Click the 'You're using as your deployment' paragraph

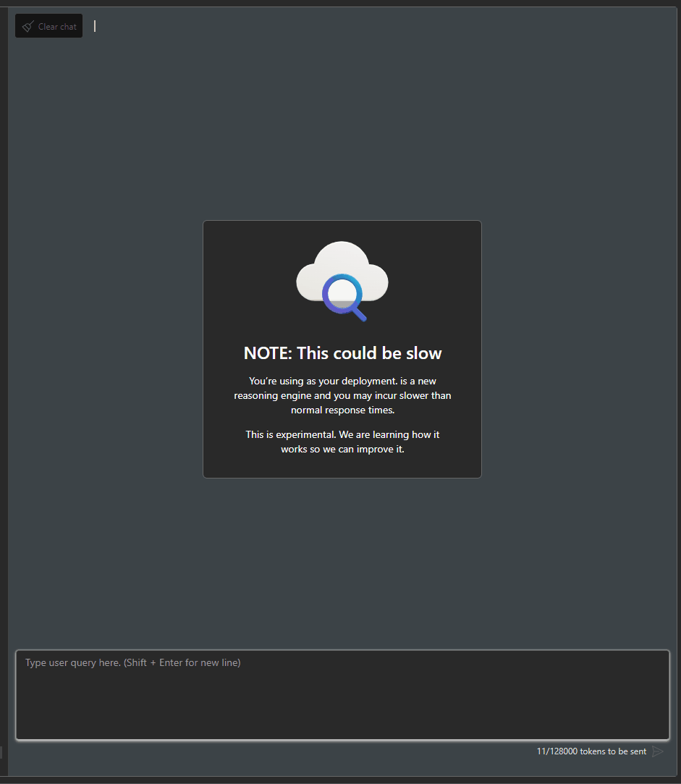[x=342, y=395]
